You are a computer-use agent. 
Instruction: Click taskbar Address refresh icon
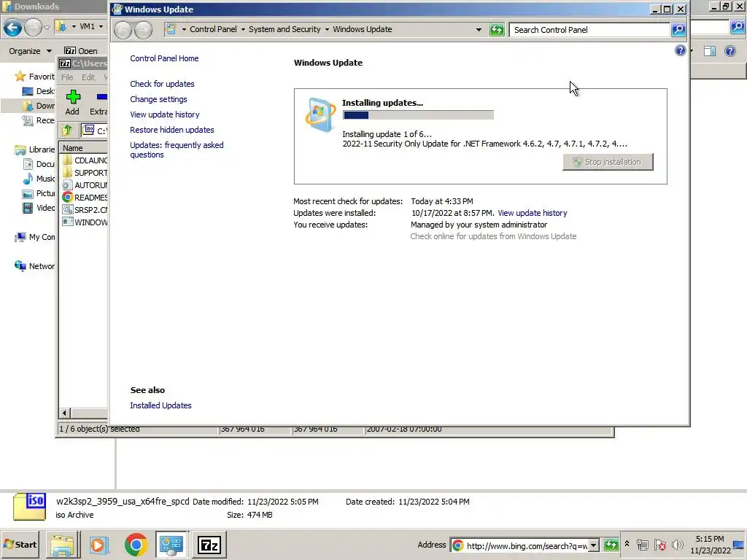(611, 545)
